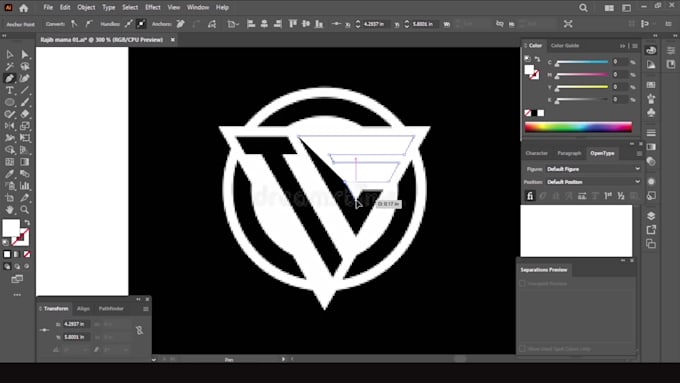Select the Curvature tool
The height and width of the screenshot is (383, 680).
click(x=25, y=79)
